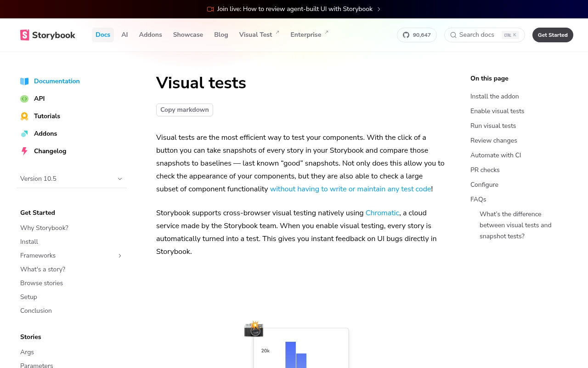The image size is (588, 368).
Task: Open the Conclusion sidebar item
Action: click(36, 311)
